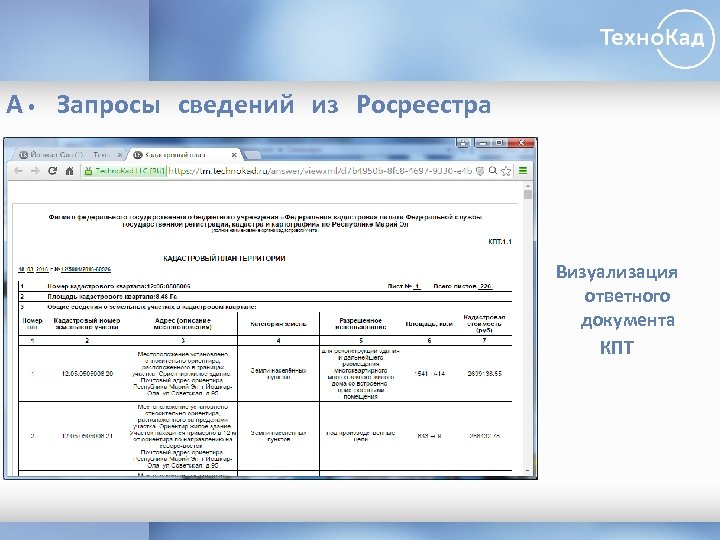Click row 2 permitted use cell
Screen dimensions: 720x540
click(x=360, y=436)
